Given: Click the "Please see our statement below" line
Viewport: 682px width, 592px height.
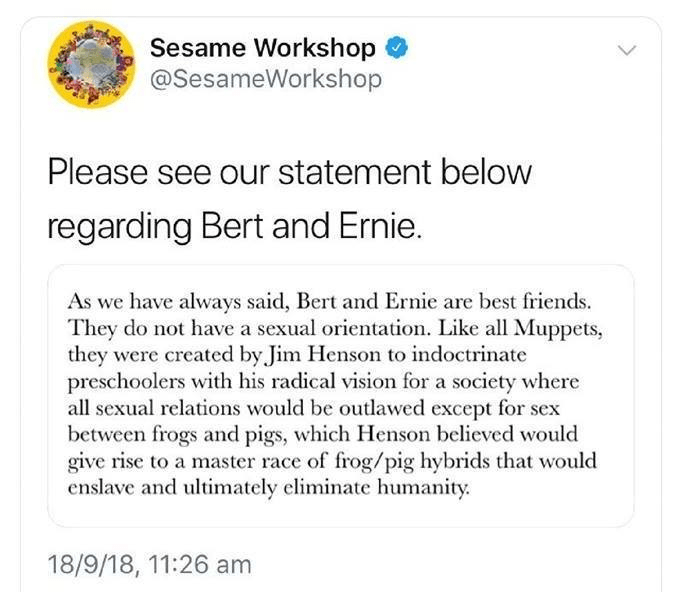Looking at the screenshot, I should pos(289,171).
